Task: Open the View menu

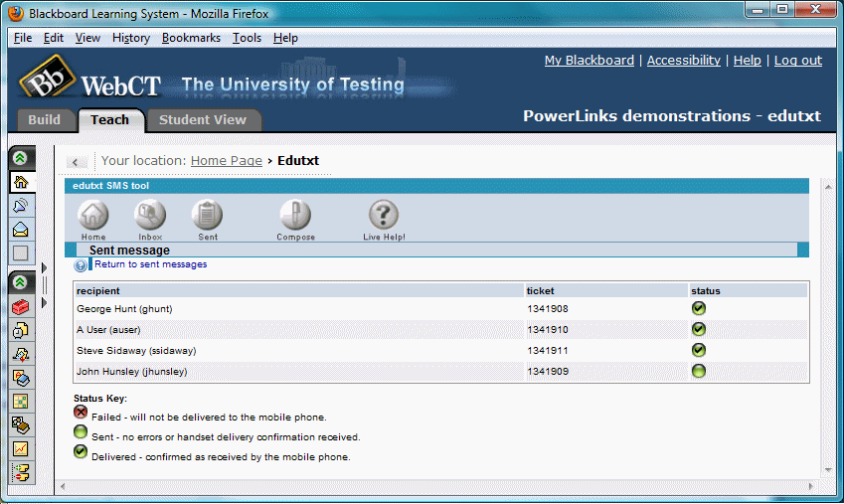Action: 87,38
